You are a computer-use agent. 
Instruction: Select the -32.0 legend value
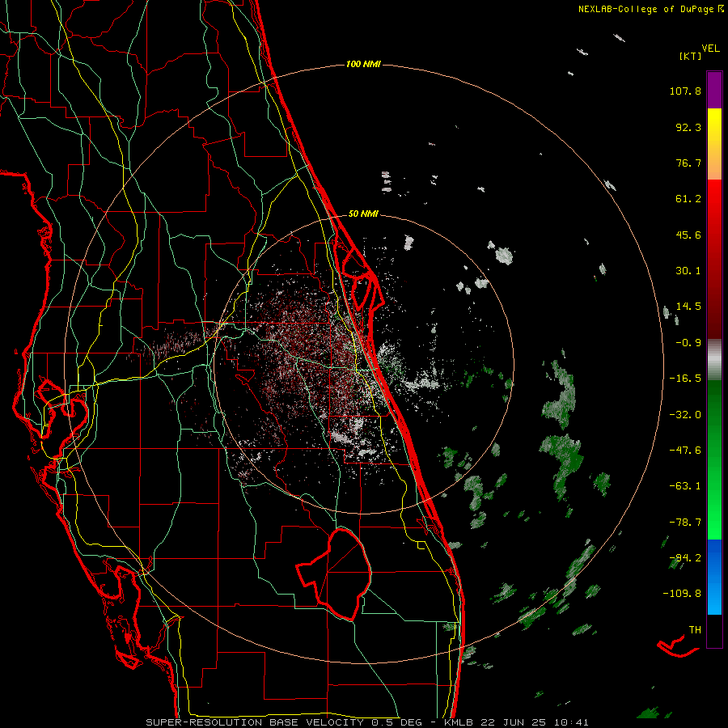685,415
